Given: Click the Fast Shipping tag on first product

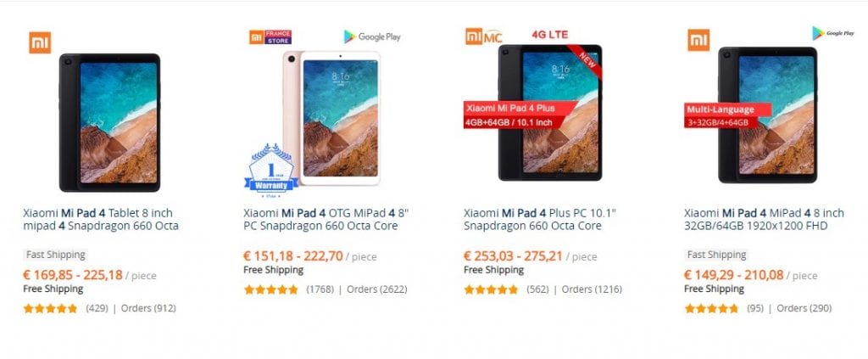Looking at the screenshot, I should (56, 255).
